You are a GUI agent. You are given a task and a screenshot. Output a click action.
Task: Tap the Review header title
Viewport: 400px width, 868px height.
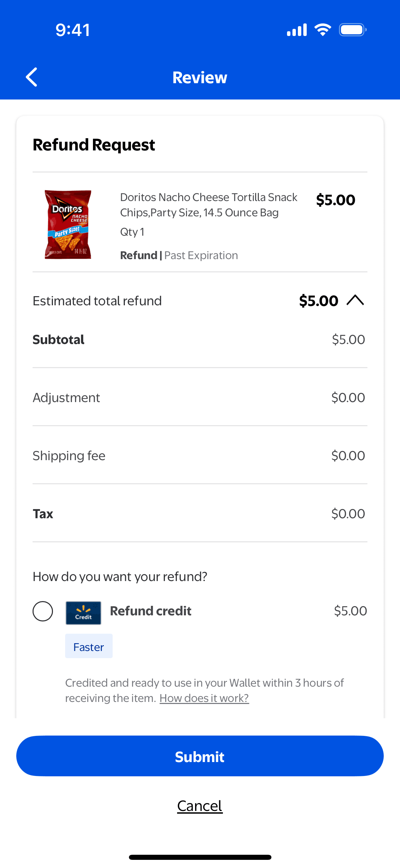coord(200,77)
